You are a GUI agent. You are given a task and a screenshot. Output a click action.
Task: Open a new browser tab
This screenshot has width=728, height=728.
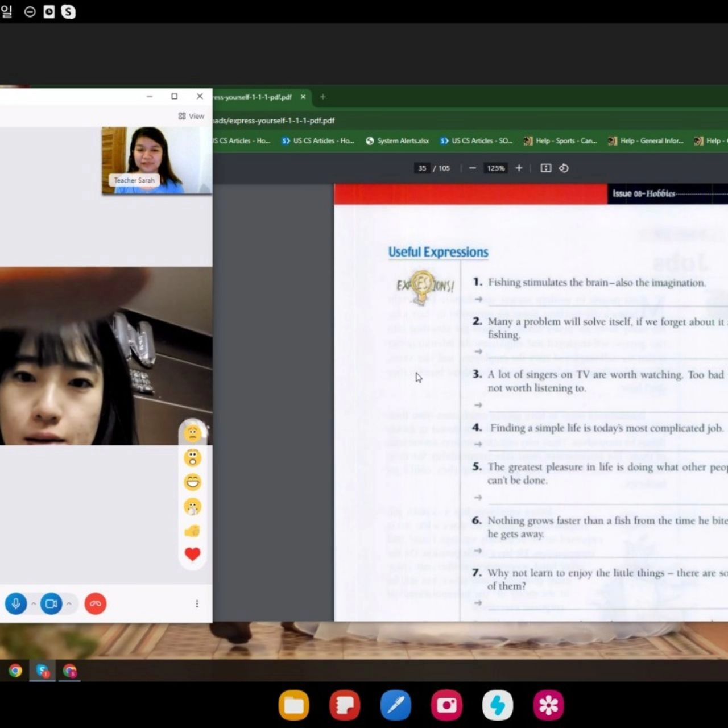pos(322,97)
